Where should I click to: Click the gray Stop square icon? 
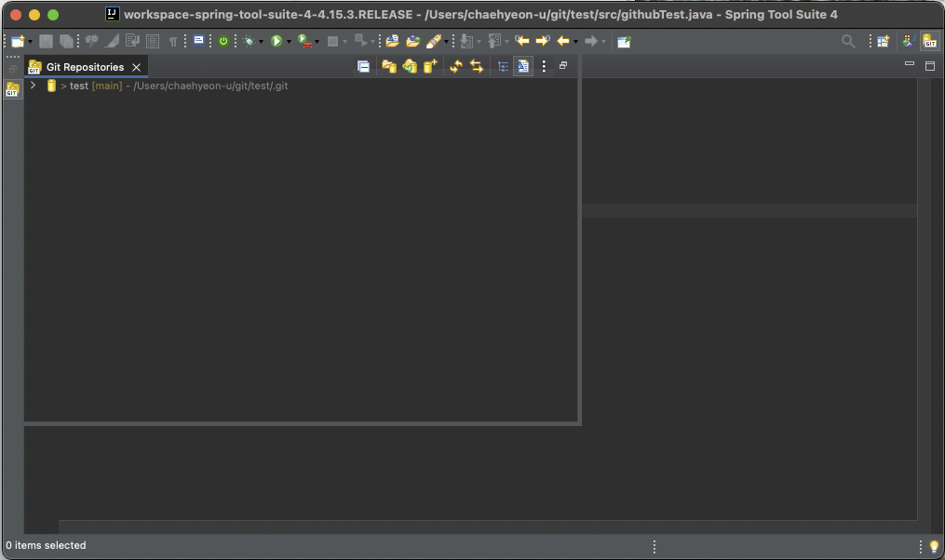coord(332,42)
